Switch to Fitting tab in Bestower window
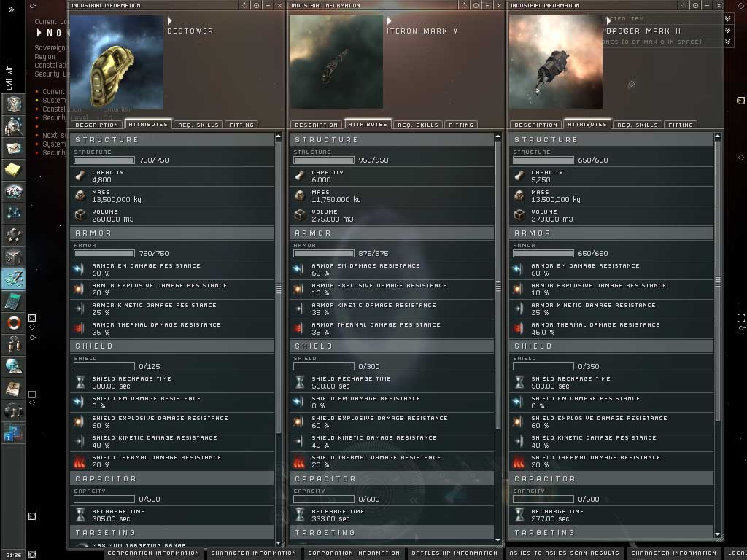The image size is (747, 560). (241, 125)
